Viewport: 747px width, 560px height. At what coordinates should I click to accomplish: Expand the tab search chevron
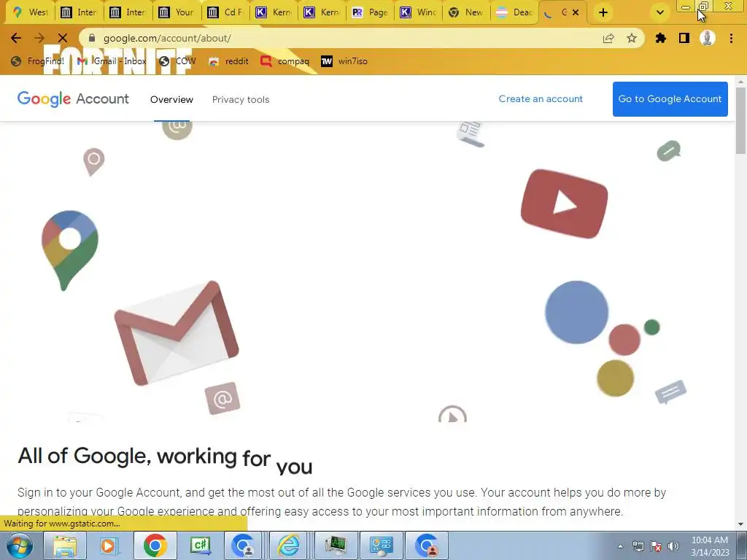click(x=659, y=13)
